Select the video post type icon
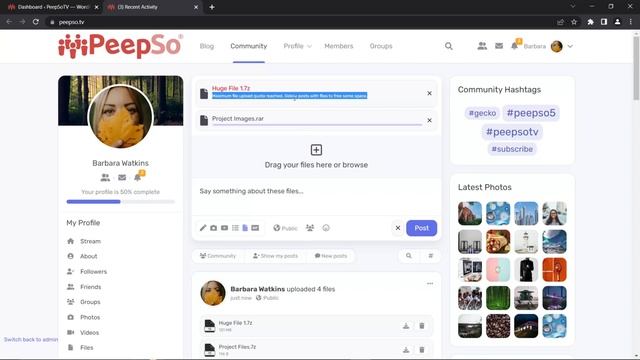This screenshot has height=360, width=640. pyautogui.click(x=224, y=228)
